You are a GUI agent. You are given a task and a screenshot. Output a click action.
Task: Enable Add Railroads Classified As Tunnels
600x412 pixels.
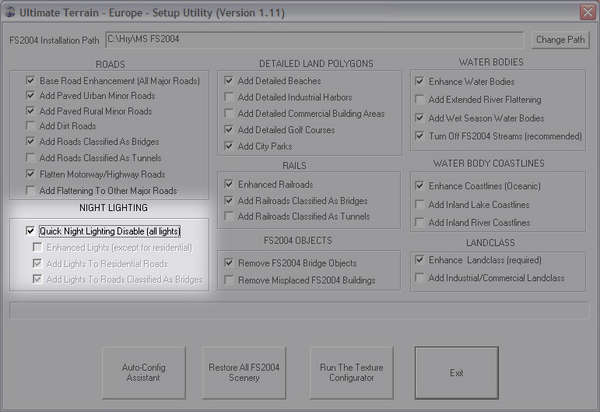click(229, 217)
